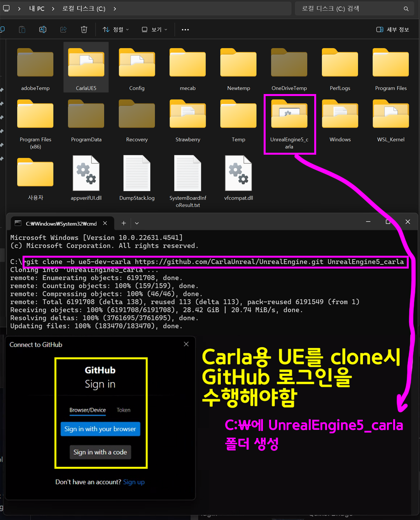420x520 pixels.
Task: Select the appverifUI.dll file
Action: [86, 179]
